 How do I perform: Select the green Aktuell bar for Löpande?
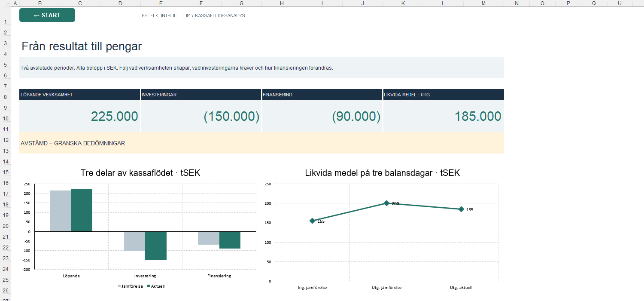point(82,210)
